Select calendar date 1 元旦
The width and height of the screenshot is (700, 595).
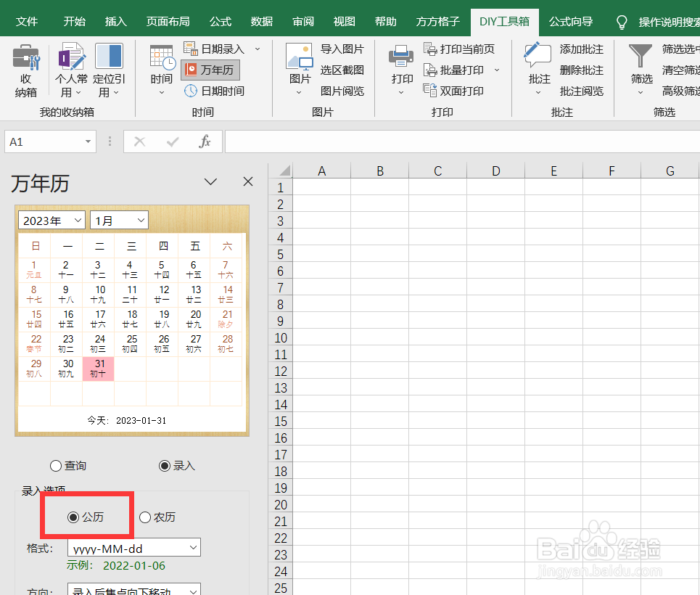coord(34,270)
